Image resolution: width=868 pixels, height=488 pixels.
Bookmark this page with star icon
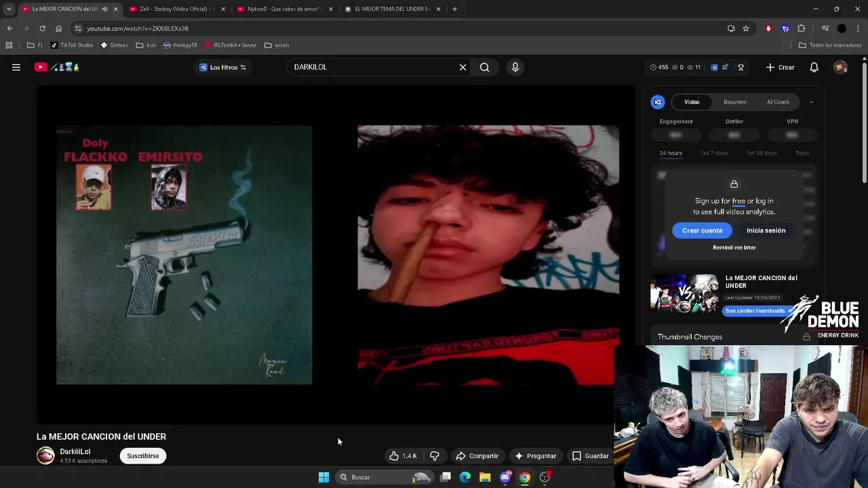(x=746, y=28)
